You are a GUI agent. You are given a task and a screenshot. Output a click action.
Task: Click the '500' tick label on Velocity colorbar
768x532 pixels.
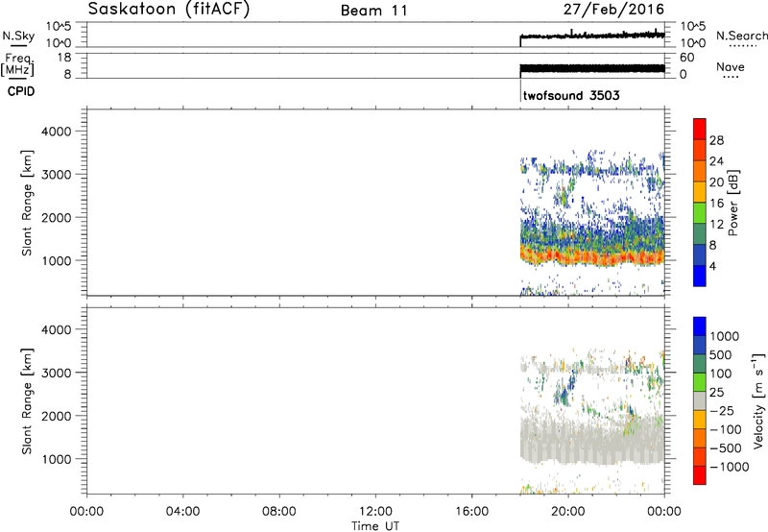click(721, 355)
